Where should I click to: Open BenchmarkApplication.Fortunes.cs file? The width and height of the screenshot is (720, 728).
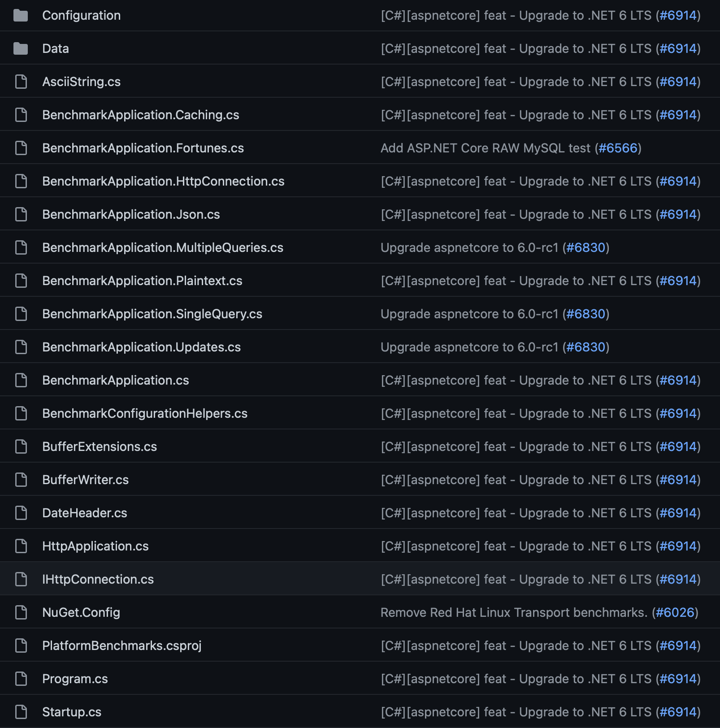coord(143,148)
